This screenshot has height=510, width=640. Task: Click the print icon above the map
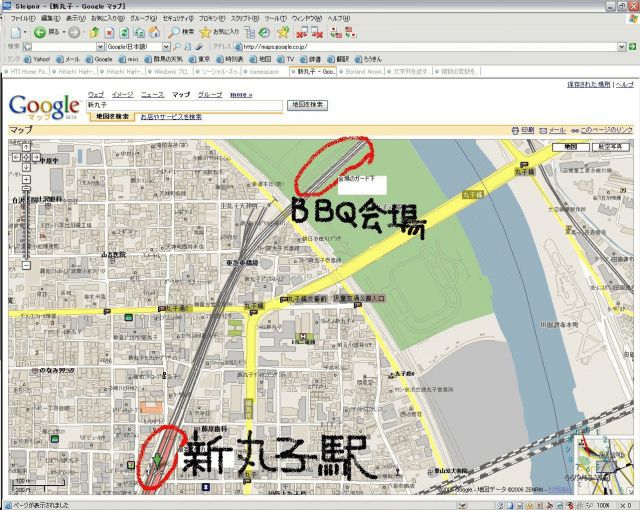pos(514,130)
